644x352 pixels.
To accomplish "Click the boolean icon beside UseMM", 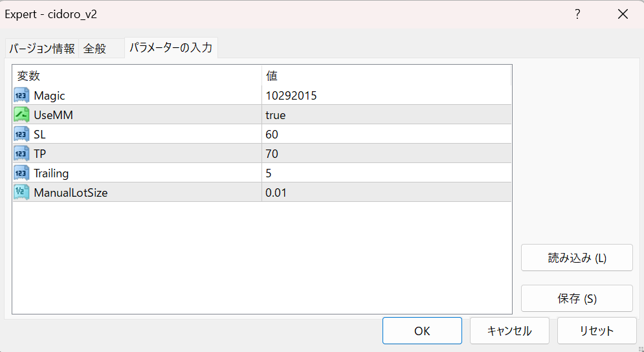I will click(x=21, y=115).
